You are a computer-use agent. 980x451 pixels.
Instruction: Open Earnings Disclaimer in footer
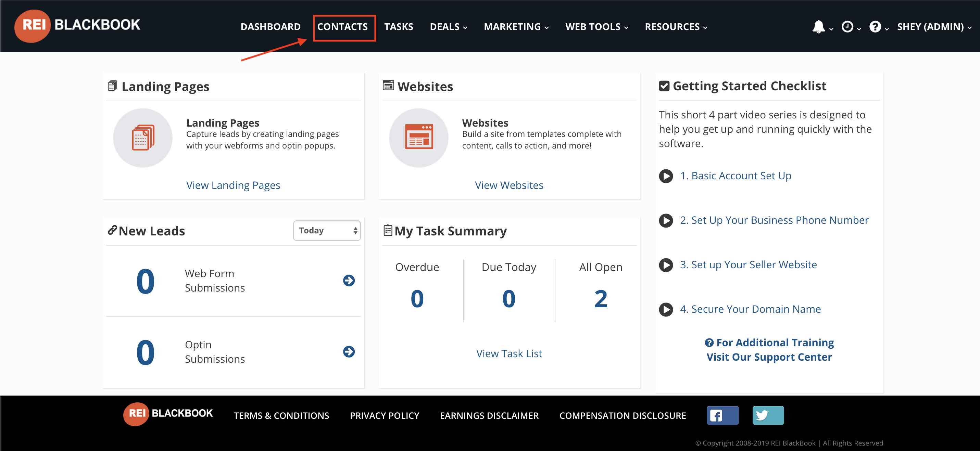tap(489, 416)
